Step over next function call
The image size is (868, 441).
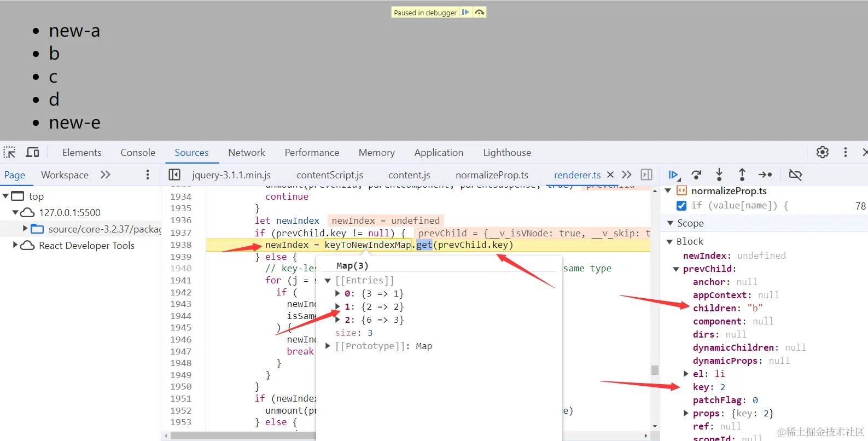pos(696,175)
